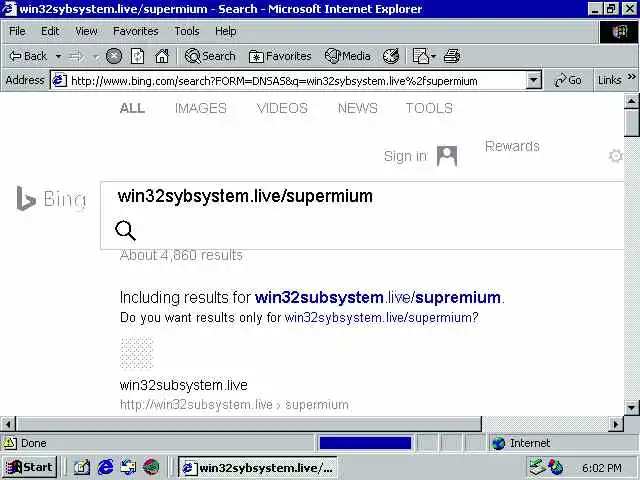This screenshot has height=480, width=640.
Task: Open the Help menu
Action: click(226, 31)
